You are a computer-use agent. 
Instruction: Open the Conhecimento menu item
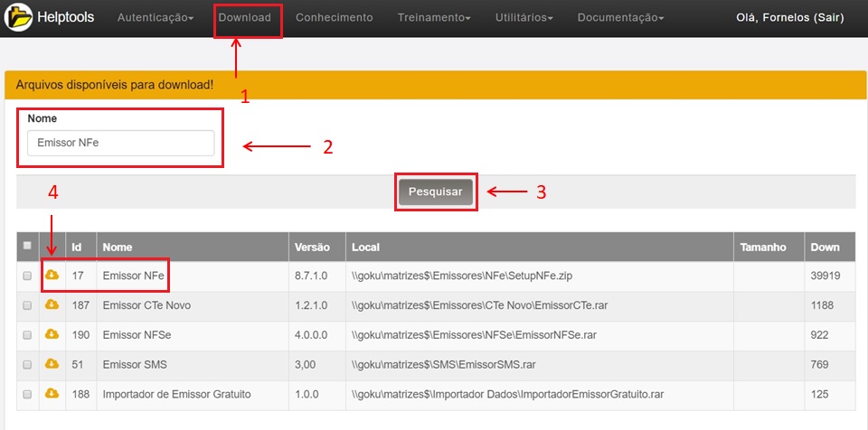point(334,18)
